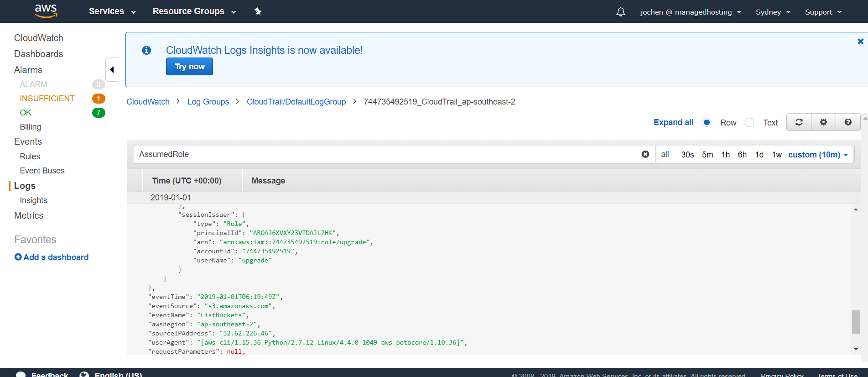Open OK alarms list
This screenshot has width=868, height=377.
click(x=26, y=113)
